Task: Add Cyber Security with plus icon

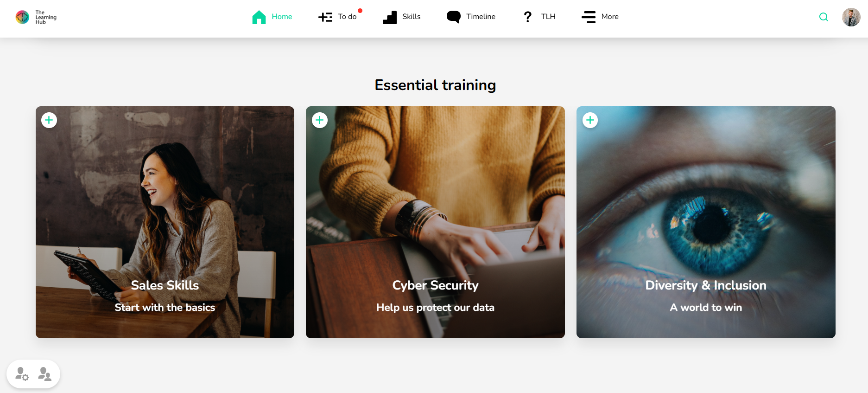Action: pyautogui.click(x=320, y=120)
